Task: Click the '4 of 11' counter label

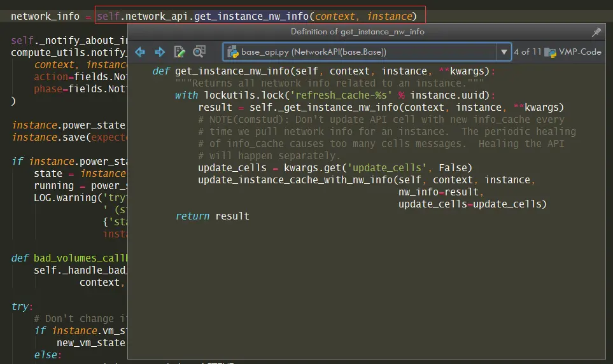Action: click(x=527, y=52)
